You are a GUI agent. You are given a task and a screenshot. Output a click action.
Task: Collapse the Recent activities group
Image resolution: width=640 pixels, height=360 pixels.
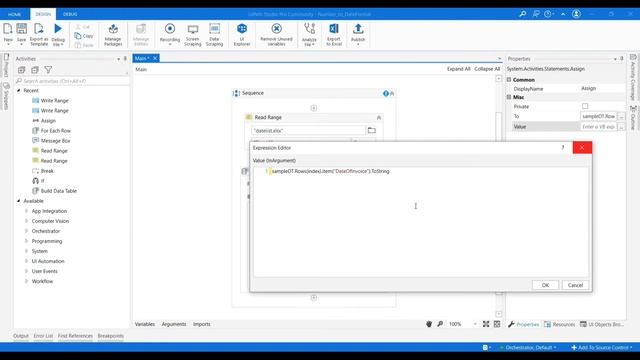coord(19,91)
